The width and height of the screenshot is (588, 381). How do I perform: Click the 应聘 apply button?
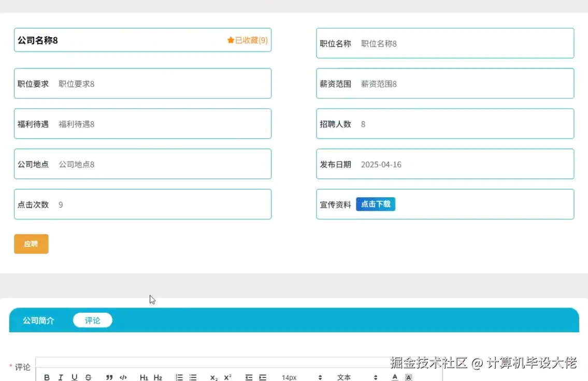(x=31, y=243)
